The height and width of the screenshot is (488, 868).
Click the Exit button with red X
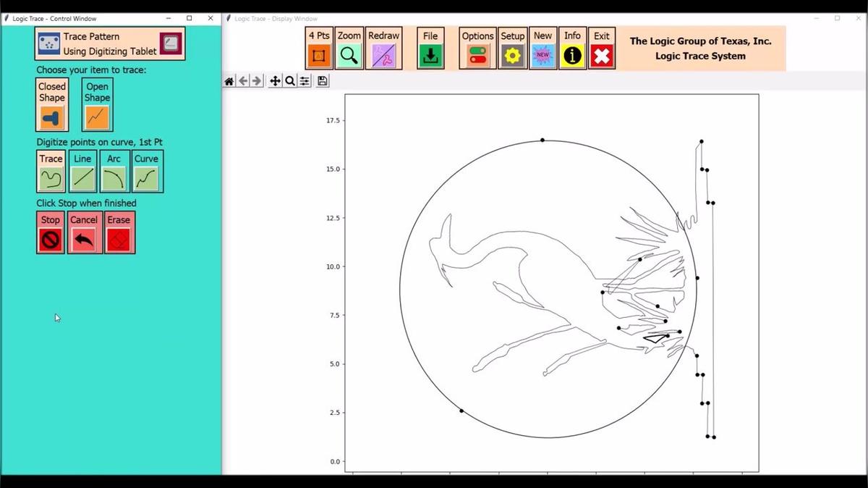pyautogui.click(x=602, y=49)
